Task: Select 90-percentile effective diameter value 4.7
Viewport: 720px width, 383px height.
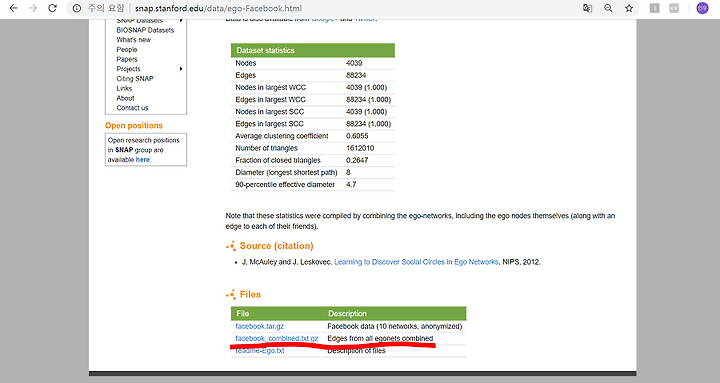Action: pyautogui.click(x=351, y=184)
